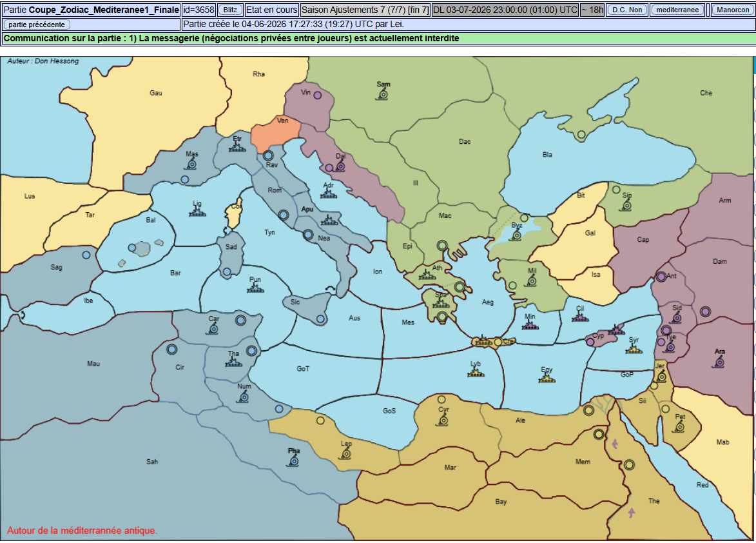
Task: Select the fleet icon in Egy sea
Action: 547,379
